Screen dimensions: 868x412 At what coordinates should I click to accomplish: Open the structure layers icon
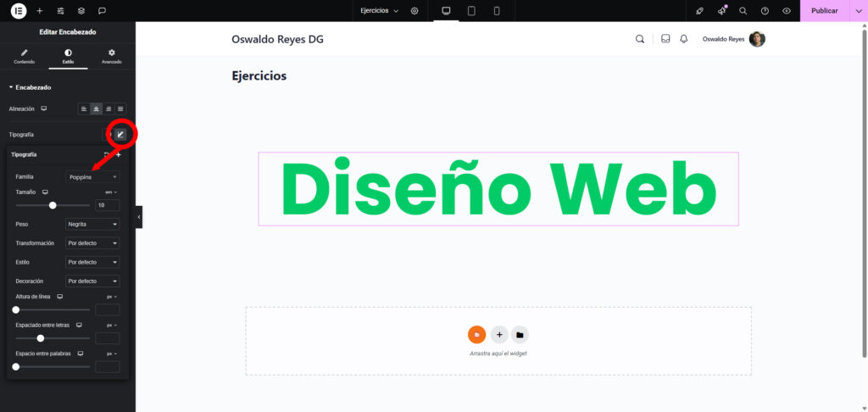tap(81, 11)
